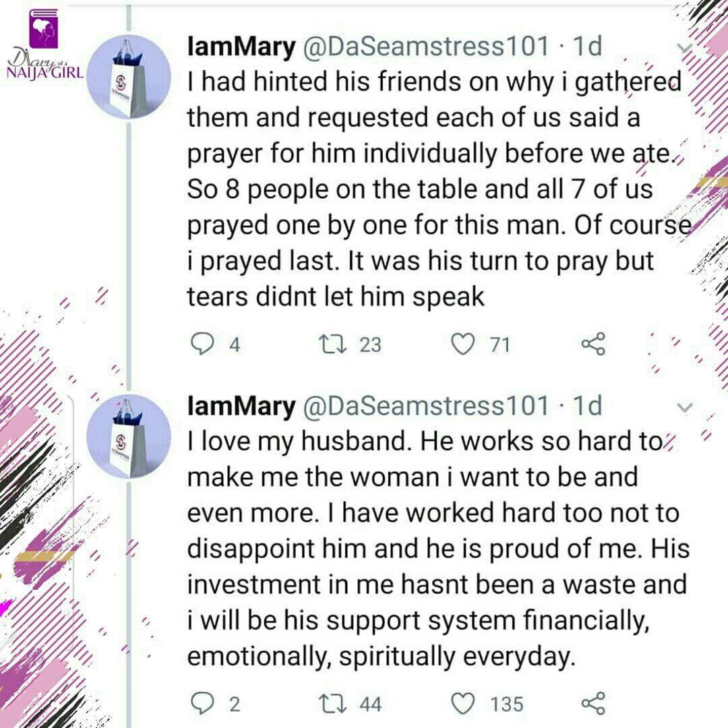Open @DaSeamstress101 handle on first tweet

pos(426,47)
